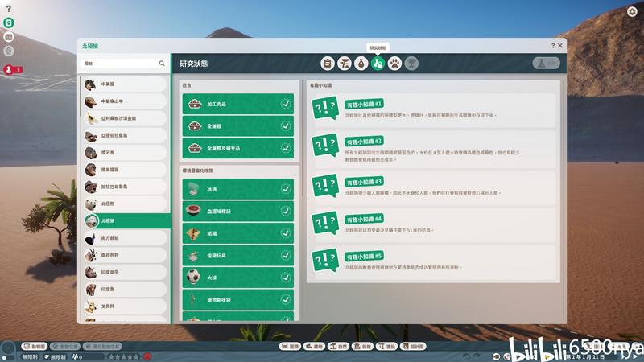Click the checkmark on scent sack row
Image resolution: width=644 pixels, height=362 pixels.
click(286, 299)
